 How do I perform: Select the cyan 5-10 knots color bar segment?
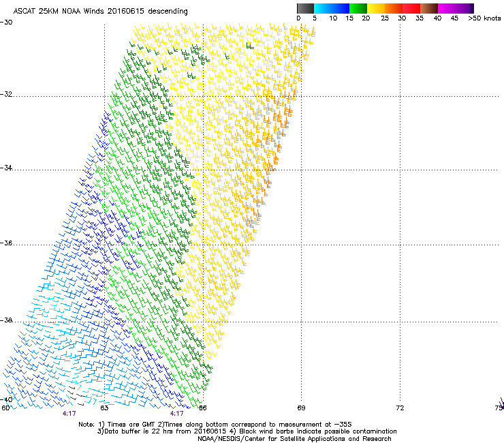323,8
